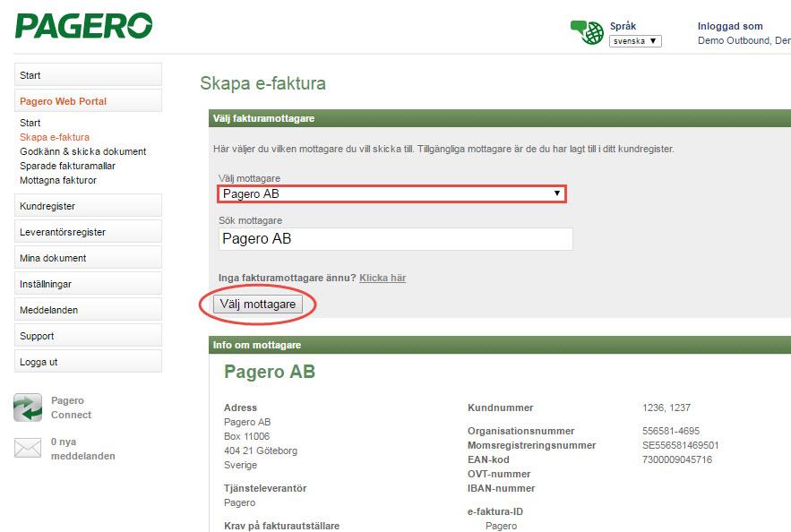Open the Kundregister menu
The width and height of the screenshot is (791, 532).
click(x=89, y=206)
